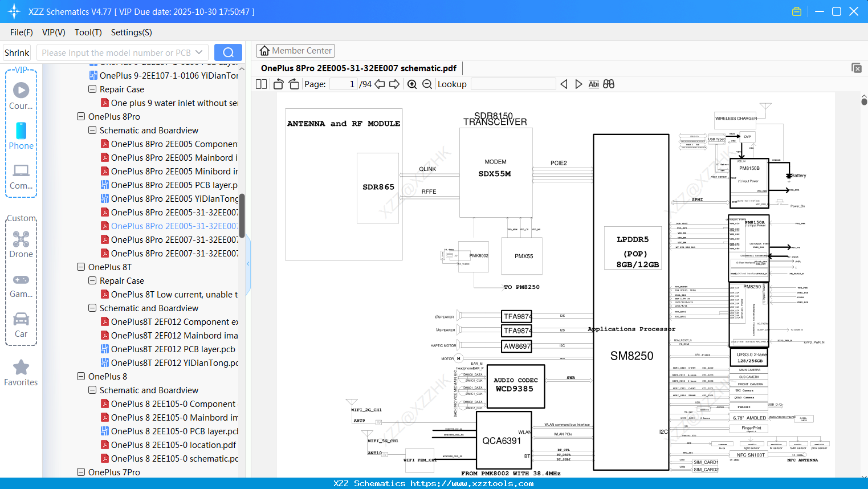868x489 pixels.
Task: Toggle whole-word search with Abi icon
Action: point(594,84)
